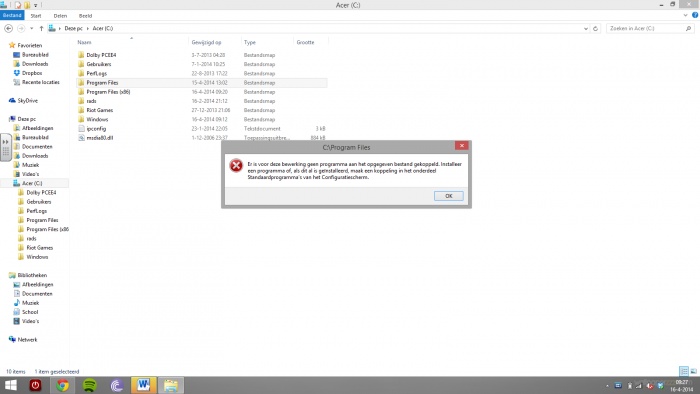Open Bibliotheken in navigation pane

(32, 275)
